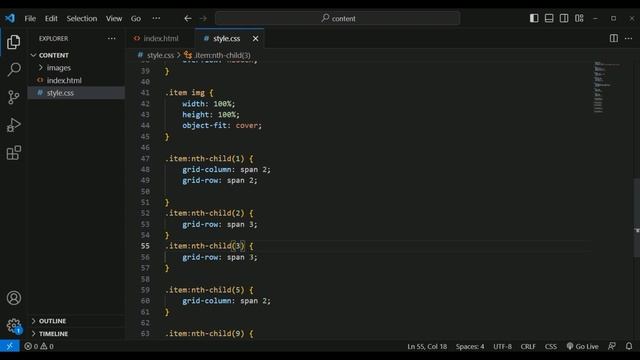Image resolution: width=640 pixels, height=360 pixels.
Task: Click 'width: 100%;' line
Action: coord(209,104)
